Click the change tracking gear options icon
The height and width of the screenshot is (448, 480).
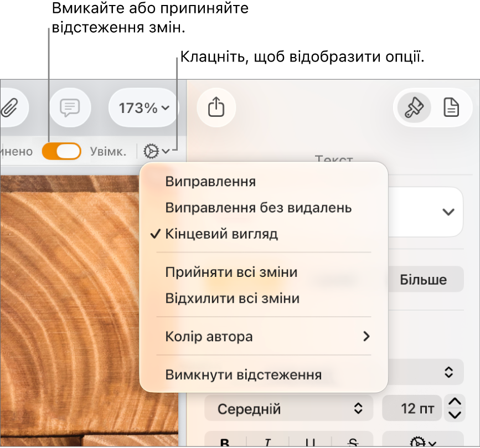(156, 151)
